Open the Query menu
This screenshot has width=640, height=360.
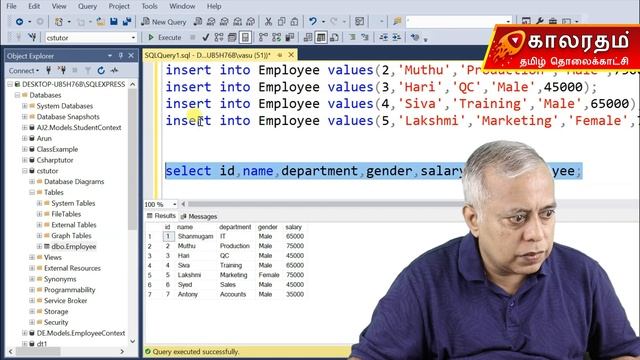(87, 6)
